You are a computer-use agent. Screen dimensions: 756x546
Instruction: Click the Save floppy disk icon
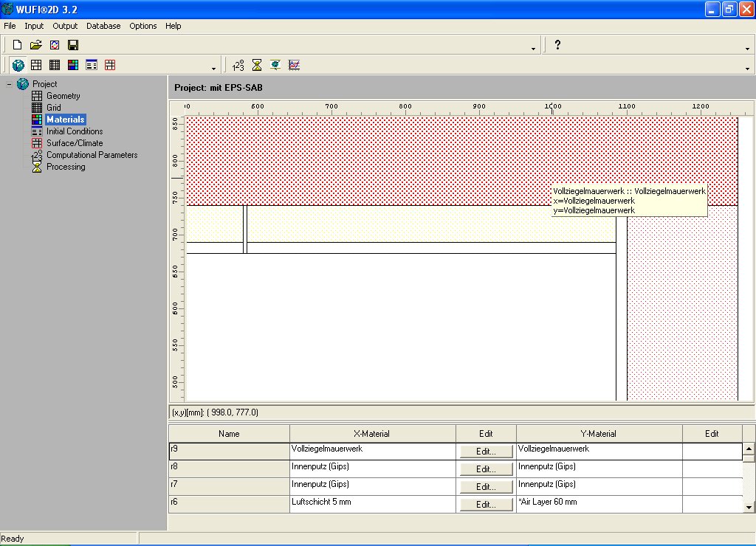pos(73,45)
